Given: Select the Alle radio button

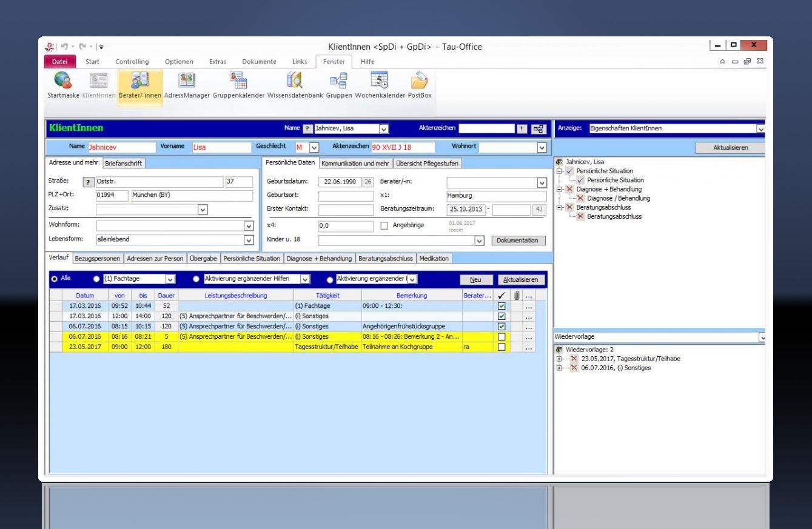Looking at the screenshot, I should point(55,279).
